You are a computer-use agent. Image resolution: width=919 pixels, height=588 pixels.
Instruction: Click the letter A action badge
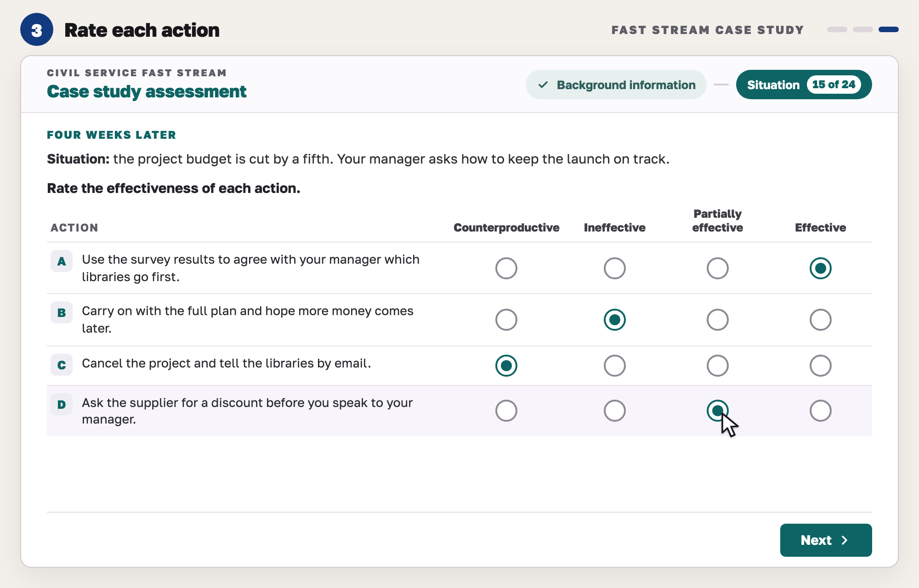pyautogui.click(x=62, y=261)
